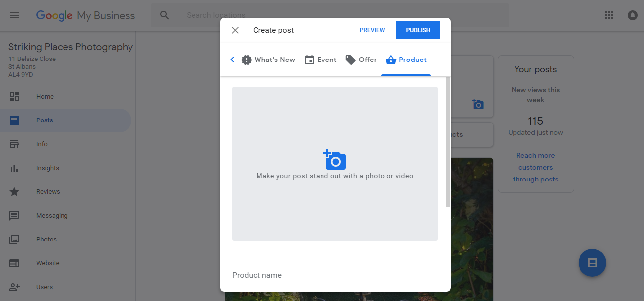The width and height of the screenshot is (644, 301).
Task: Select the Offer post tab
Action: (x=361, y=60)
